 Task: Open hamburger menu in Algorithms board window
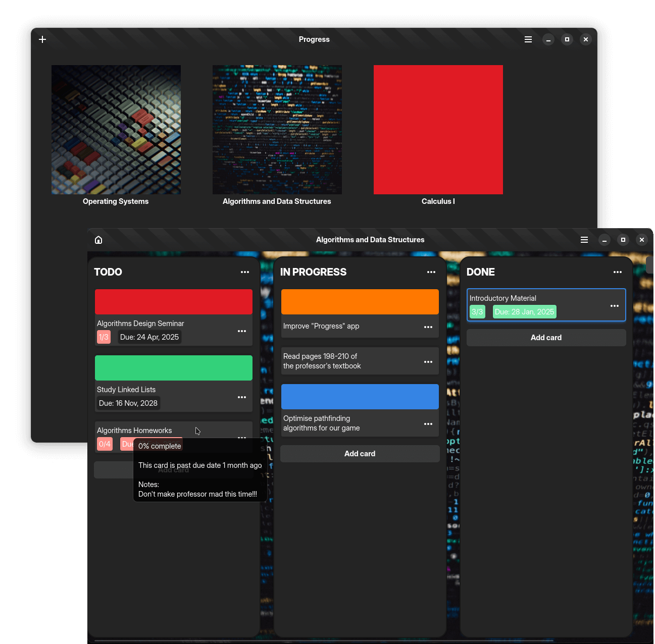pyautogui.click(x=584, y=240)
